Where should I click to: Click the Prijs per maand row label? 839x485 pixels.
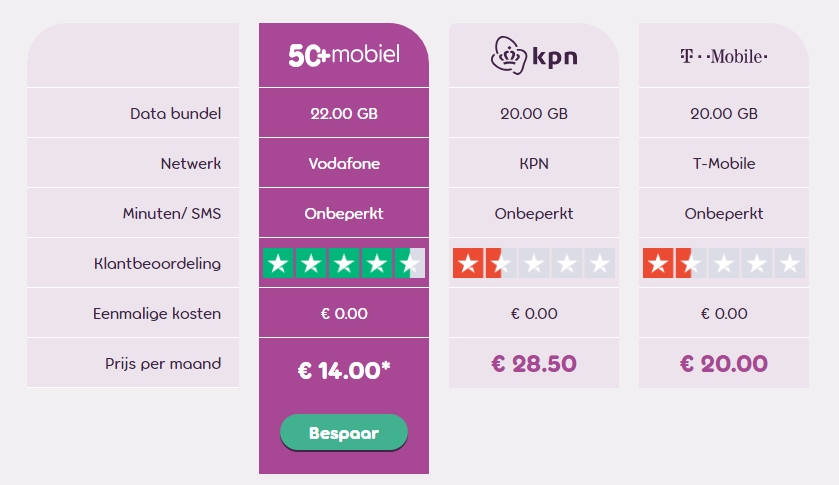coord(163,363)
